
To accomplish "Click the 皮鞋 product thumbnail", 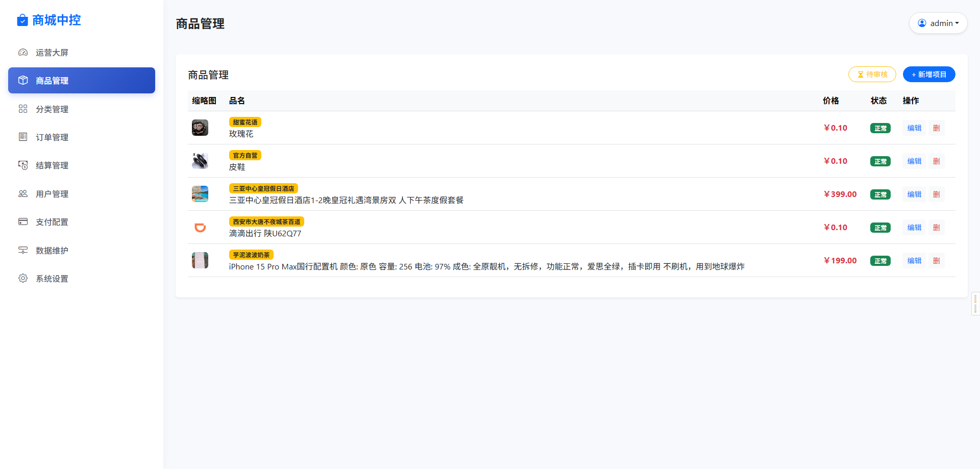I will (200, 161).
